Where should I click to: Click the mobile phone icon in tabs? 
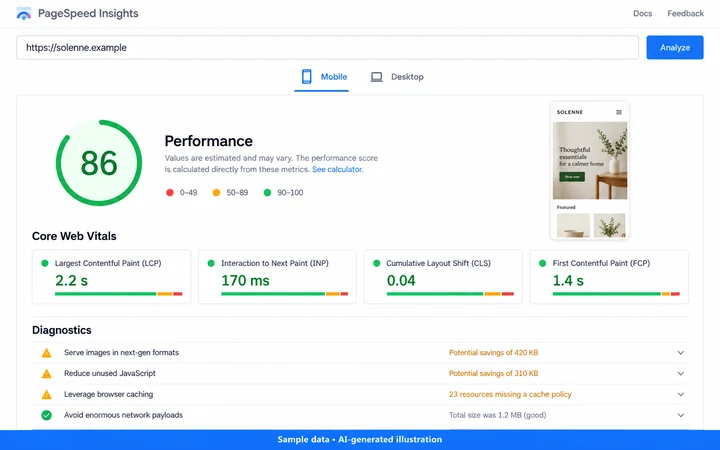(x=306, y=77)
